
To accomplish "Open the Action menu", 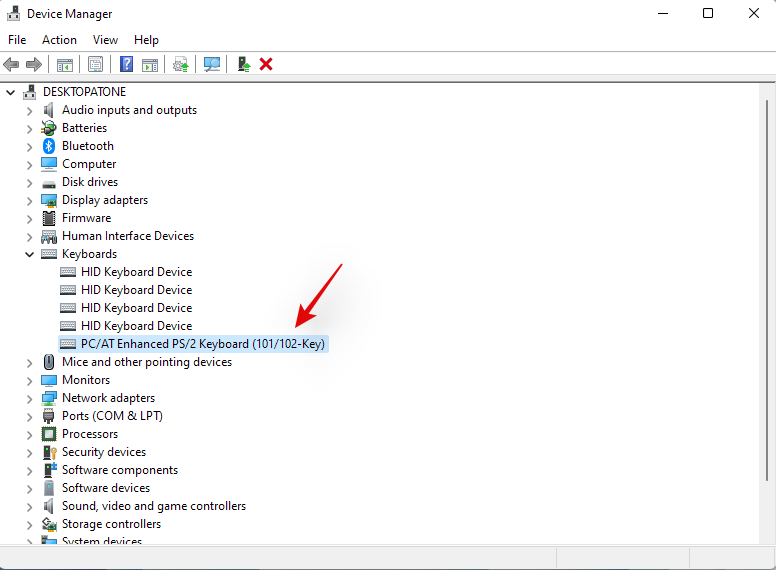I will coord(59,40).
